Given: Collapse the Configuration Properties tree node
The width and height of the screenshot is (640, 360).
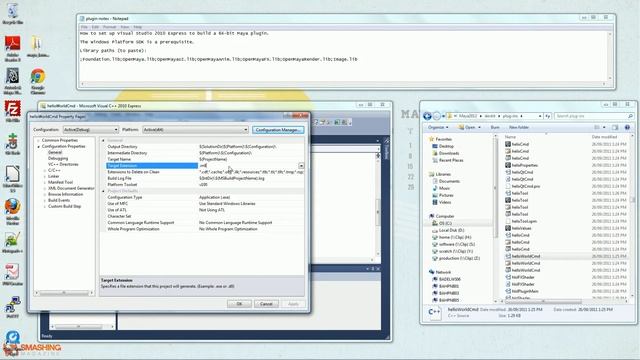Looking at the screenshot, I should [39, 147].
